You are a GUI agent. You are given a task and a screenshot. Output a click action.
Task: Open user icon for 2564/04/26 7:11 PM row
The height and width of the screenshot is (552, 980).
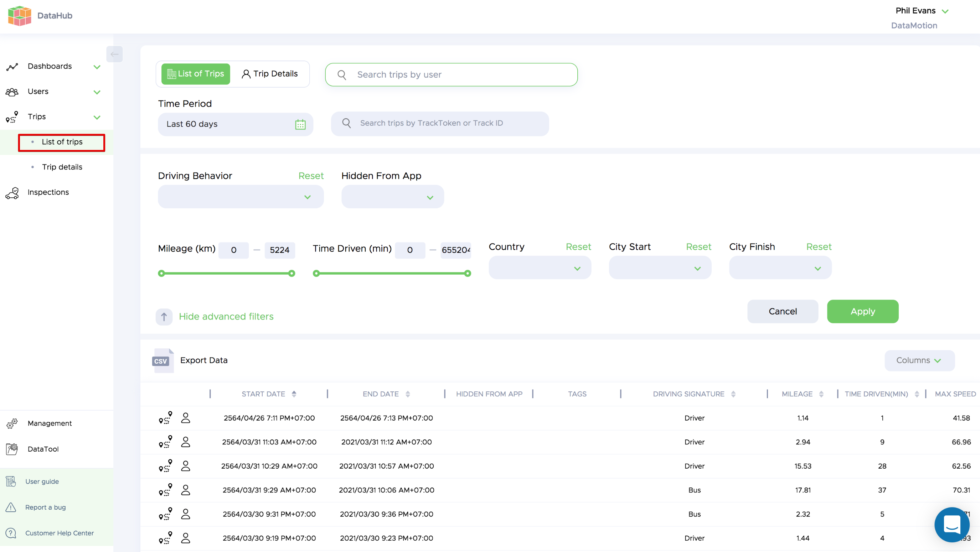click(186, 418)
